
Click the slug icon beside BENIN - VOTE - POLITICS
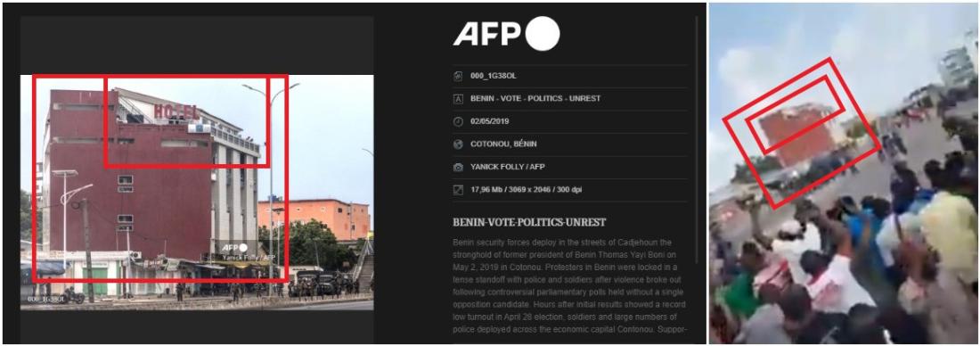[458, 99]
